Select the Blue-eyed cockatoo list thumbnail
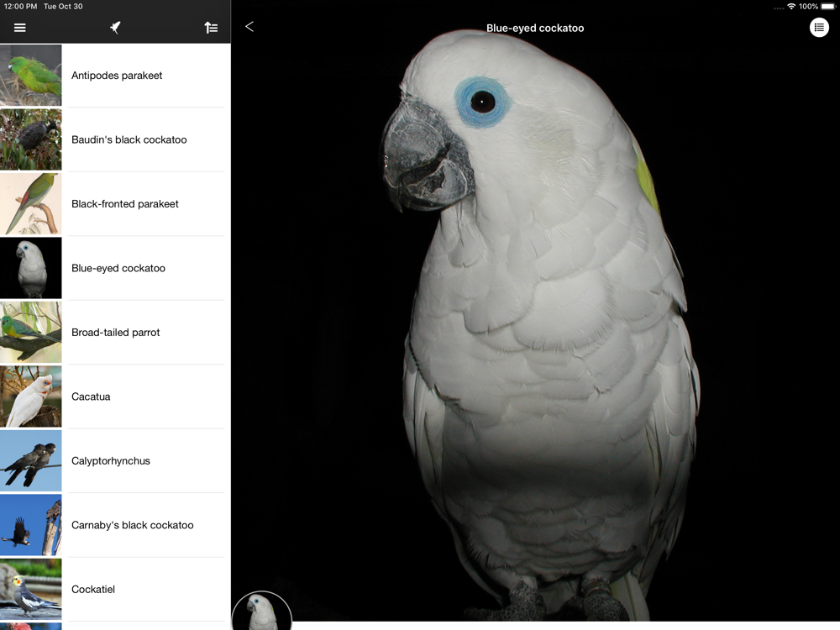This screenshot has width=840, height=630. [30, 268]
